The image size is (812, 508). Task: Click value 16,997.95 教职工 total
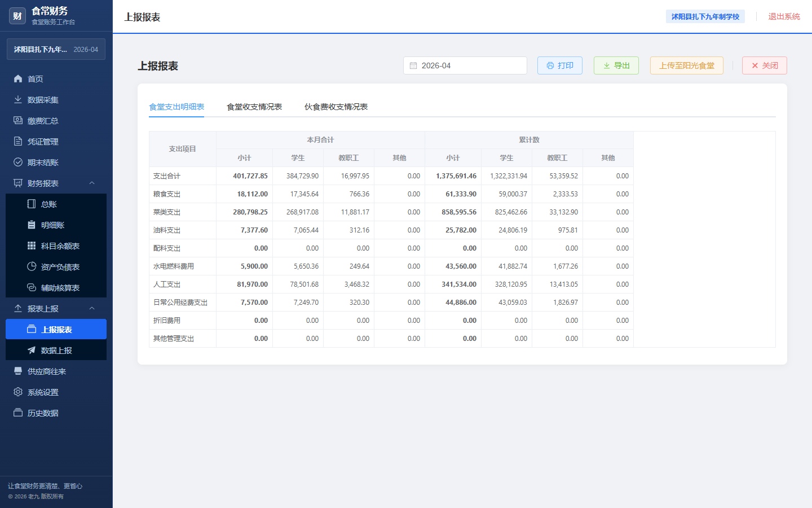click(x=355, y=176)
